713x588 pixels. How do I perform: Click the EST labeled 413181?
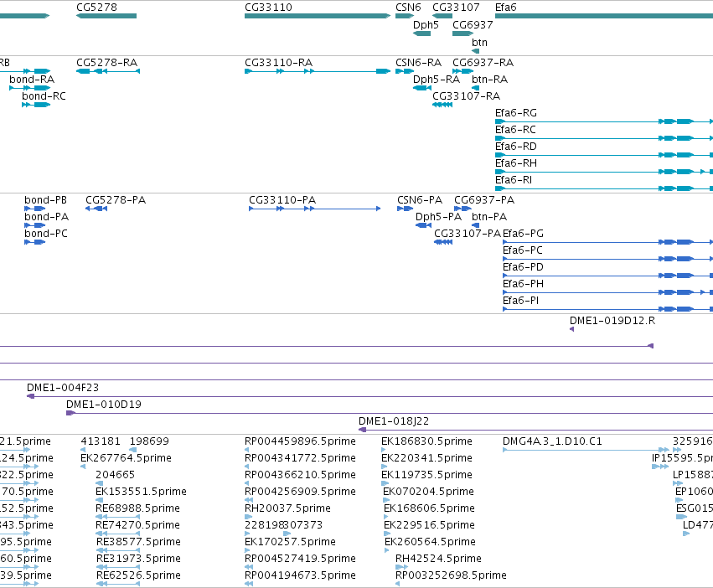click(101, 441)
